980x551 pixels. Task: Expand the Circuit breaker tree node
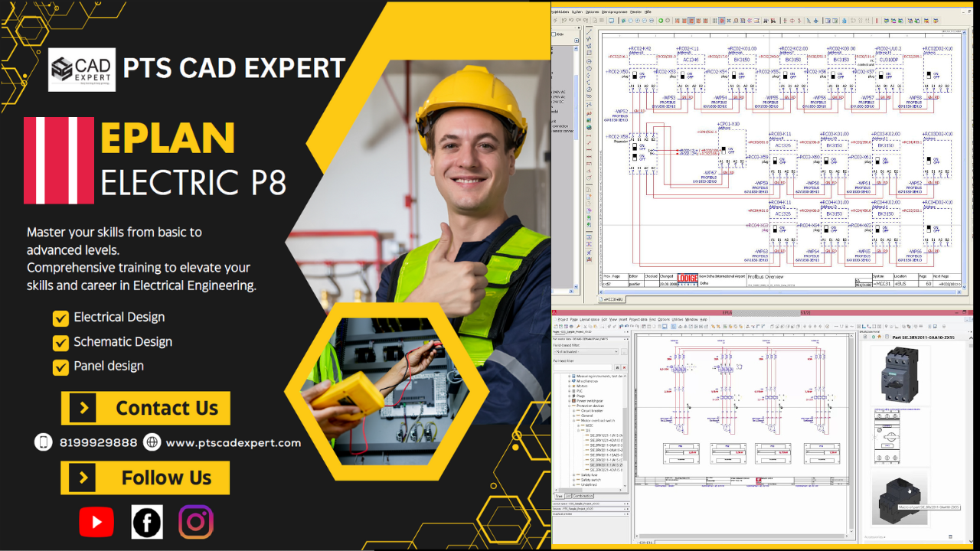coord(574,411)
